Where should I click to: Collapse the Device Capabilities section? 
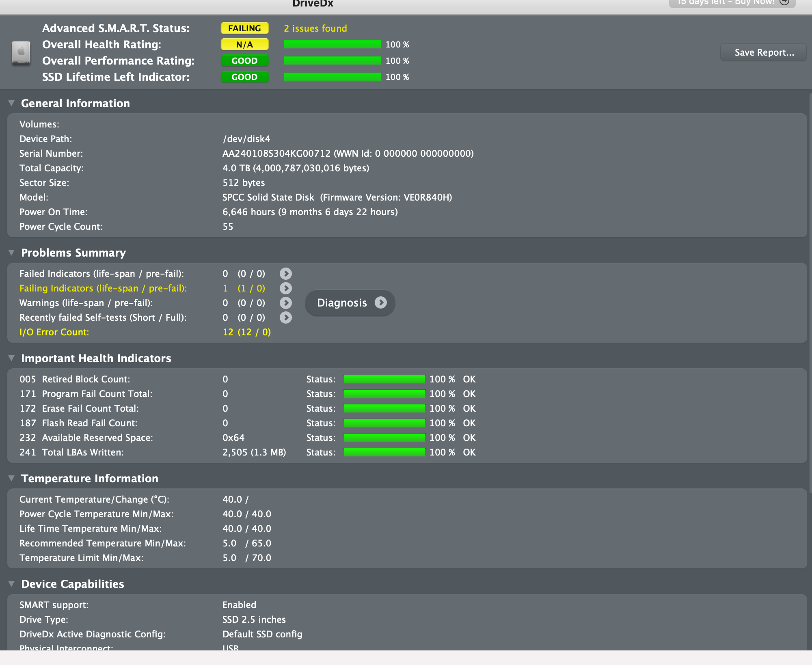(11, 584)
